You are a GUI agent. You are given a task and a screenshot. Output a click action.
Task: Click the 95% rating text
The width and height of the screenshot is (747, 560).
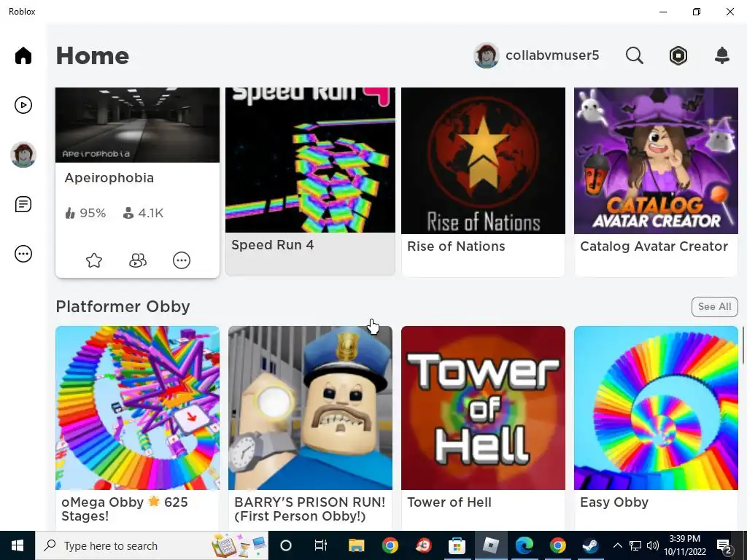(x=93, y=214)
